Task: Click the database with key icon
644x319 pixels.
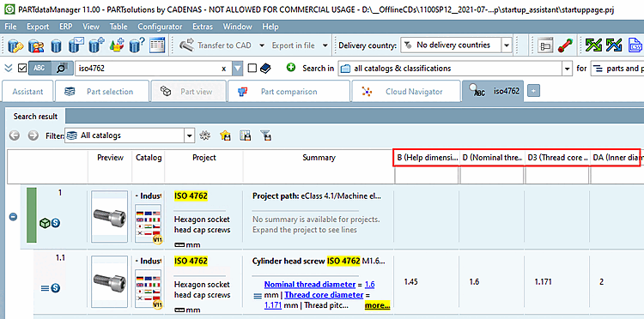Action: (15, 45)
